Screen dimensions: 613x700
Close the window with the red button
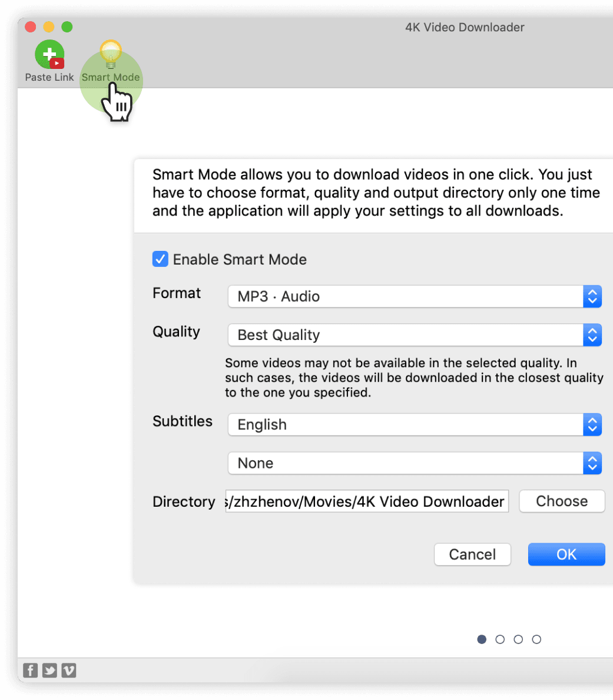[31, 27]
